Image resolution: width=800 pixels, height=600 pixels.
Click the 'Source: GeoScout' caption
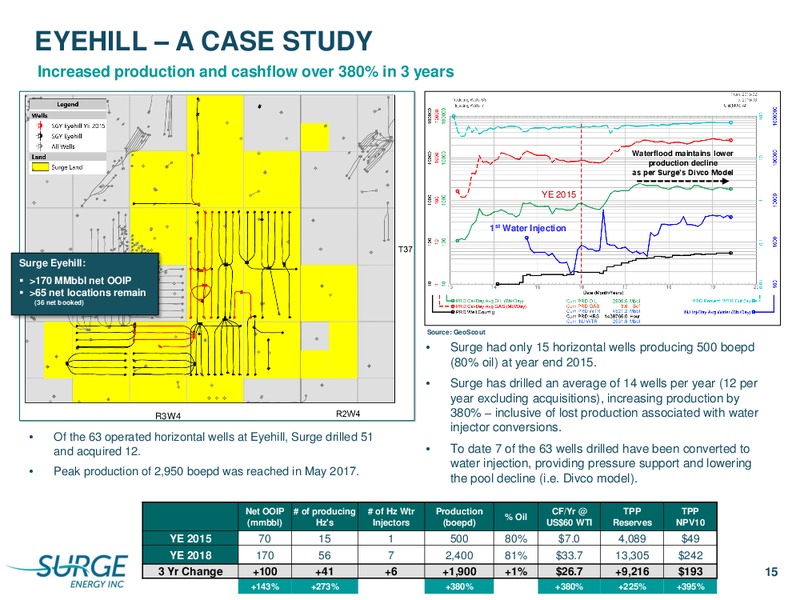[x=456, y=332]
